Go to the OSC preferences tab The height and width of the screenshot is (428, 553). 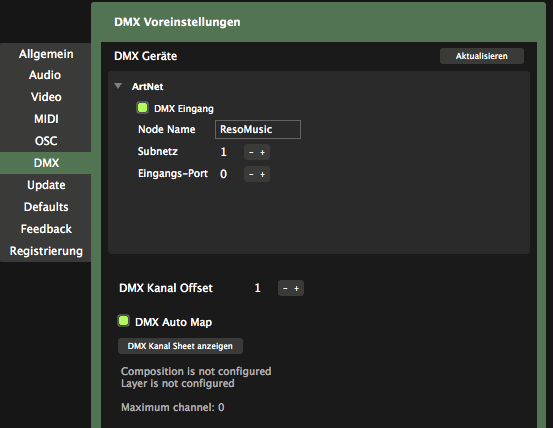pos(46,141)
